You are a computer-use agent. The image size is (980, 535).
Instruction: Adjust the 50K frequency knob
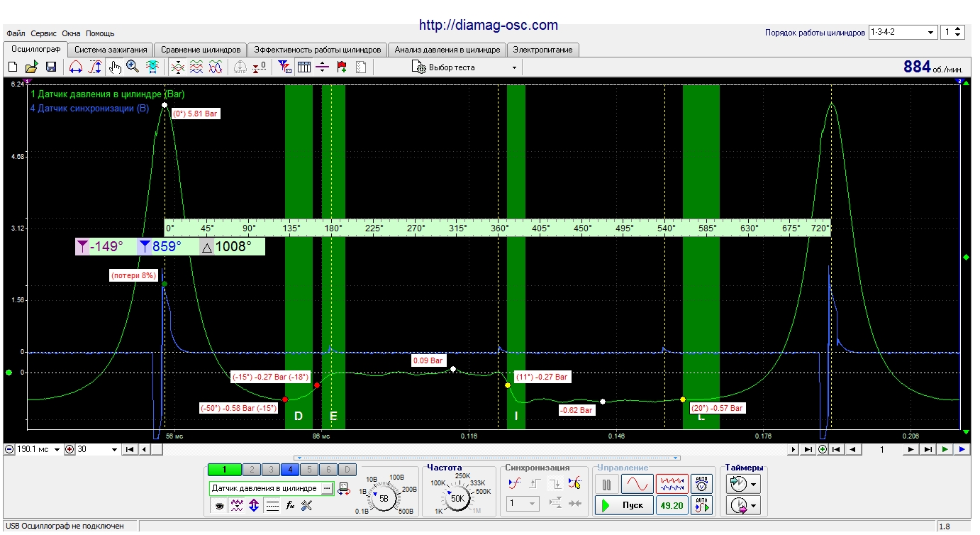[x=457, y=498]
